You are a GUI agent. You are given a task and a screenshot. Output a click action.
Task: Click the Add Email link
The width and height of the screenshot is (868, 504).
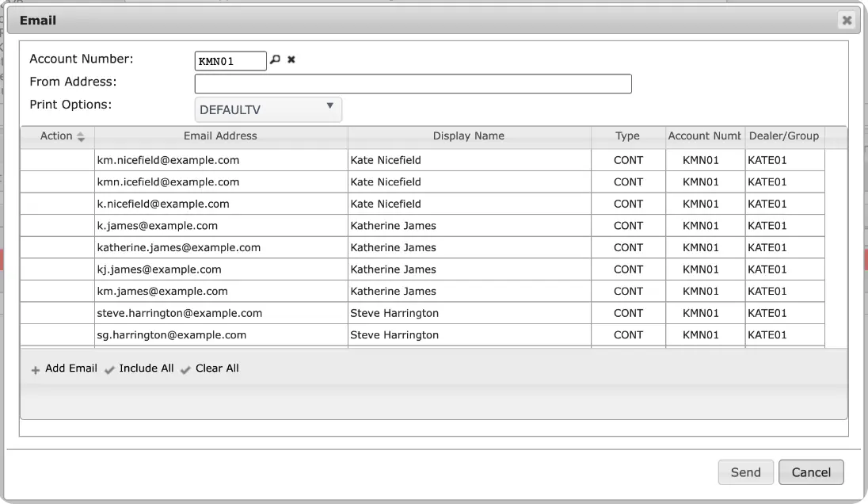point(70,368)
